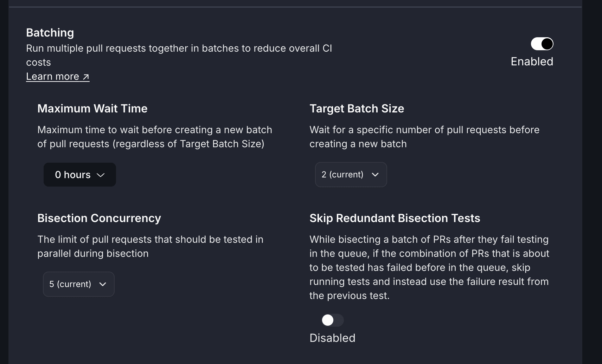Expand the "2 (current)" batch size dropdown

pyautogui.click(x=351, y=175)
